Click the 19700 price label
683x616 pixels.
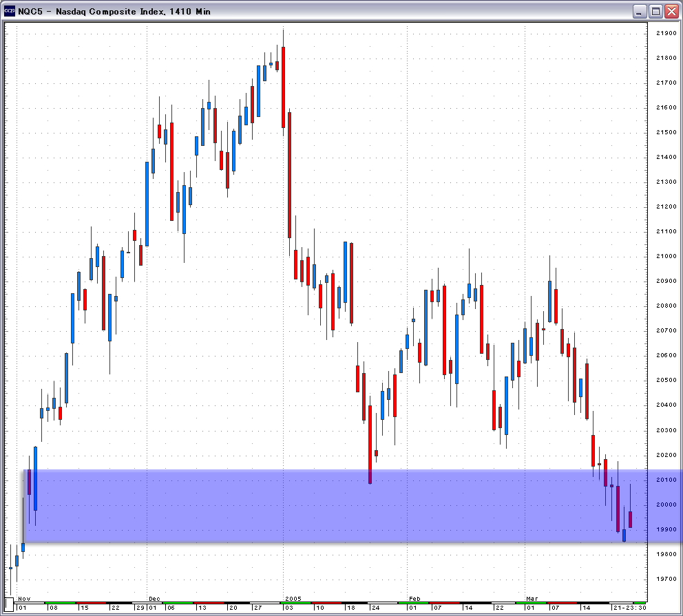666,580
